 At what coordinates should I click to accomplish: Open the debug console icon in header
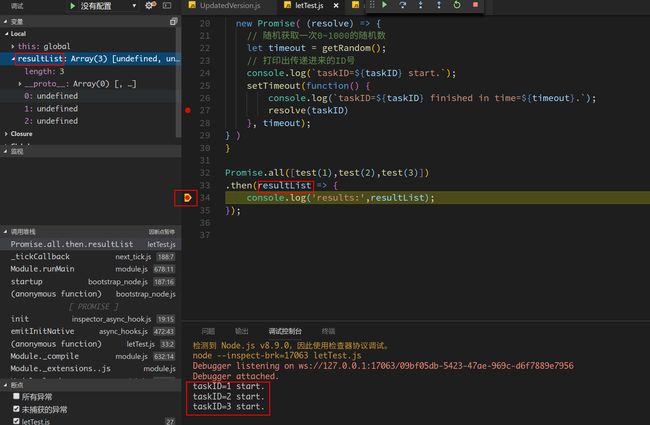coord(167,5)
